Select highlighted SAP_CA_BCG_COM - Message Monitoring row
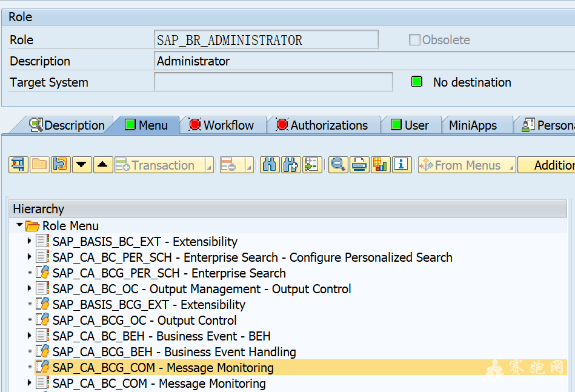575x392 pixels. (301, 367)
